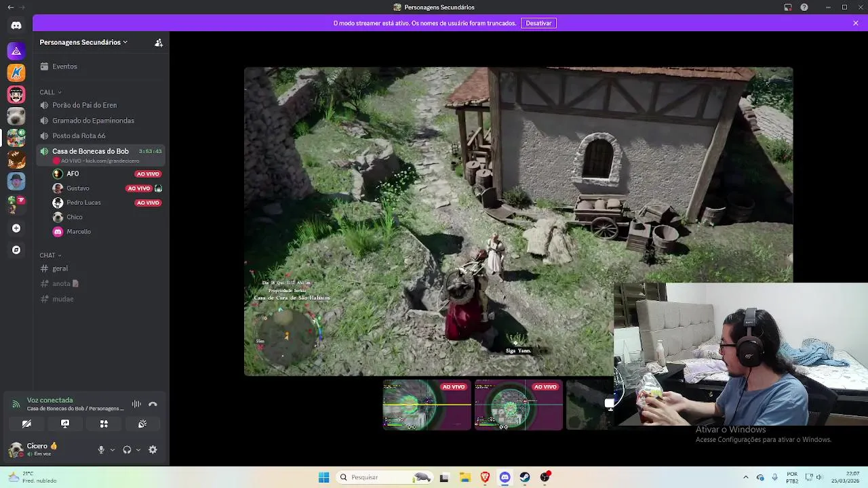Viewport: 868px width, 488px height.
Task: Open OBS Studio on taskbar
Action: pos(545,477)
